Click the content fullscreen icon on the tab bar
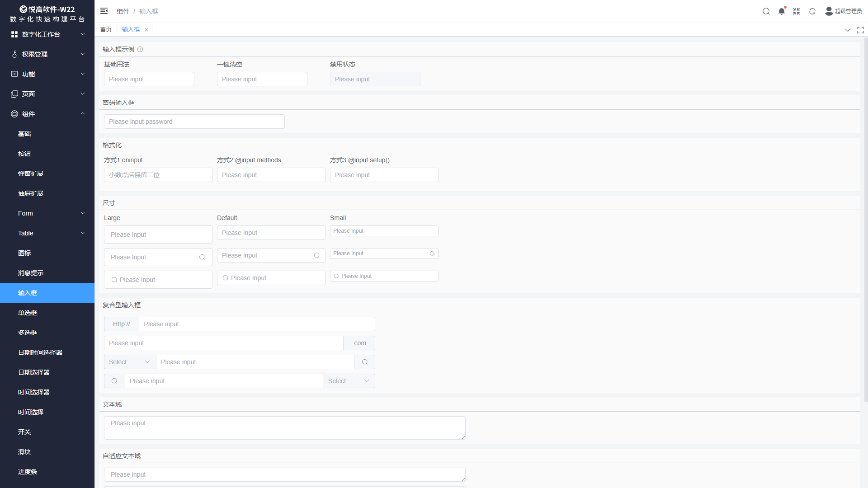Screen dimensions: 868x488 860,30
